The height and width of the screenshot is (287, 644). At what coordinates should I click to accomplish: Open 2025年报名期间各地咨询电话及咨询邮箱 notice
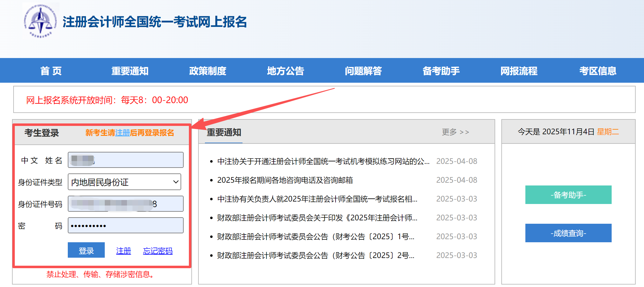pyautogui.click(x=285, y=180)
